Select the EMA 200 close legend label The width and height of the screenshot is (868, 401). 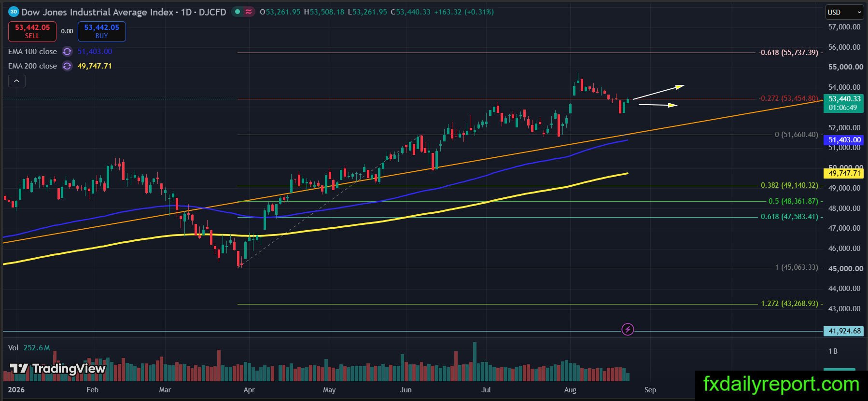coord(32,66)
